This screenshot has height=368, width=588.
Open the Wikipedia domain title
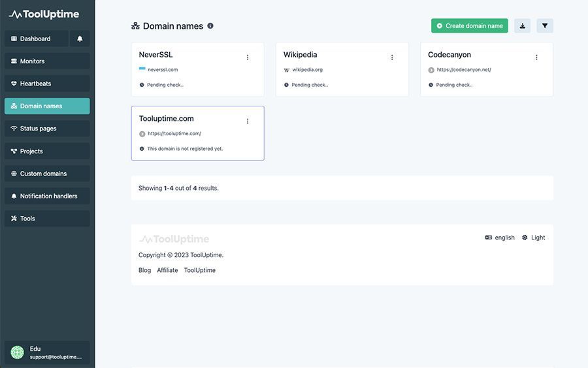300,55
